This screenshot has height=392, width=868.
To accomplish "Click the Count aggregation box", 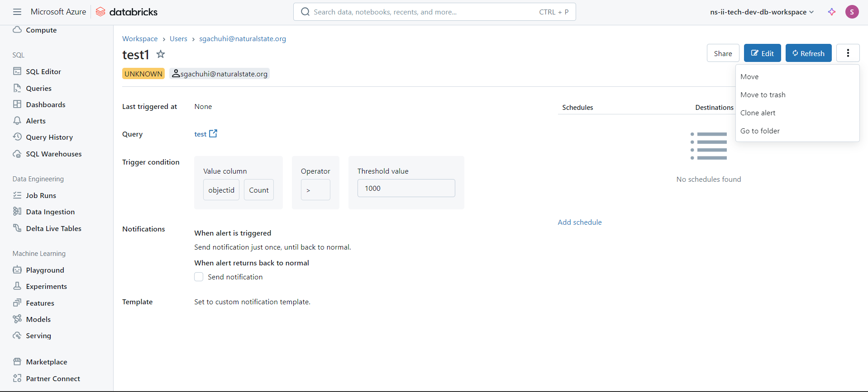I will click(x=259, y=190).
